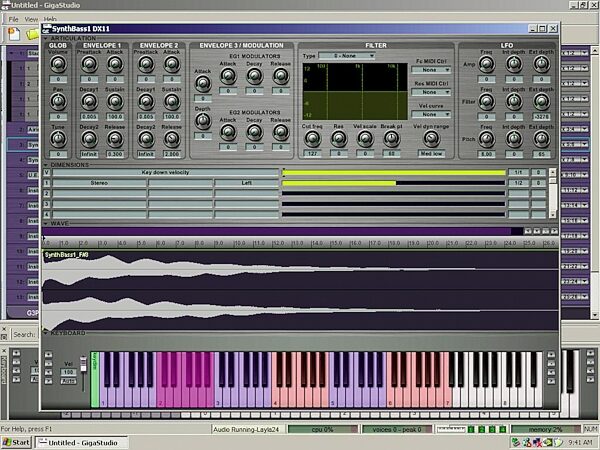Click the cpu 0% status indicator
The width and height of the screenshot is (600, 450).
click(323, 430)
